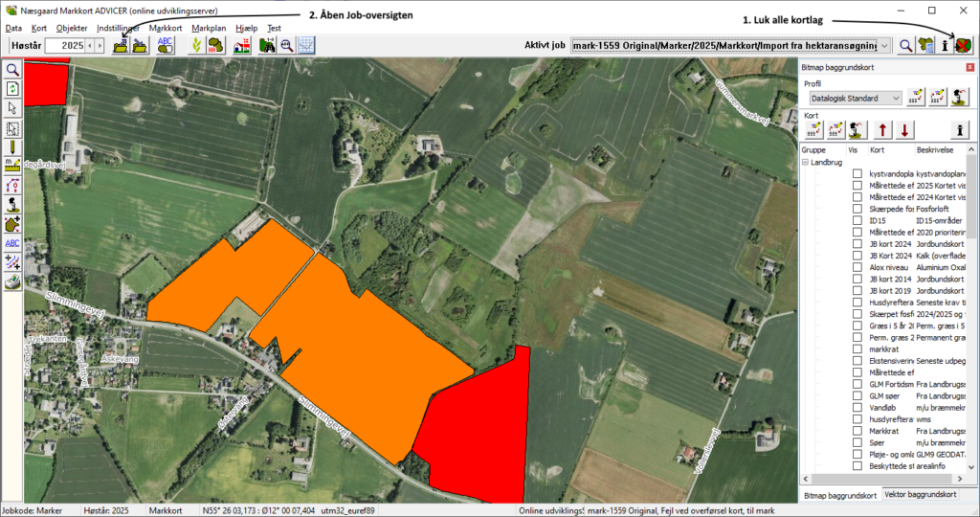Check the Alox niveau layer checkbox
Viewport: 980px width, 517px height.
point(857,267)
